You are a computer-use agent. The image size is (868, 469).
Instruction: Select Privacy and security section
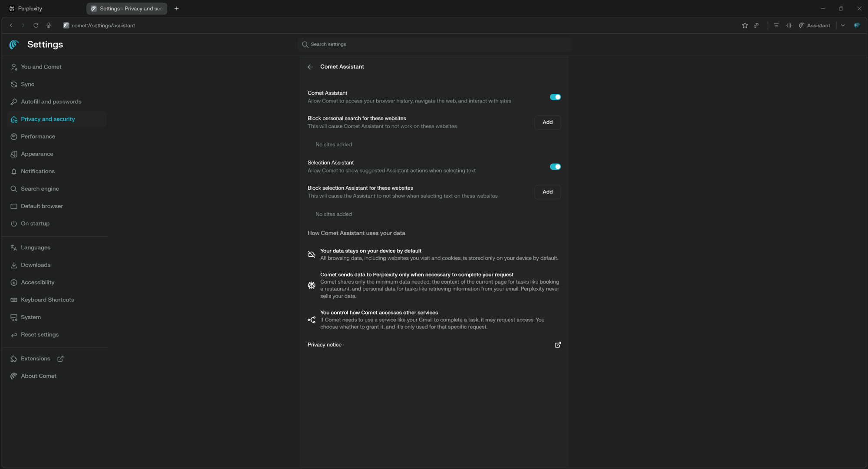click(56, 119)
